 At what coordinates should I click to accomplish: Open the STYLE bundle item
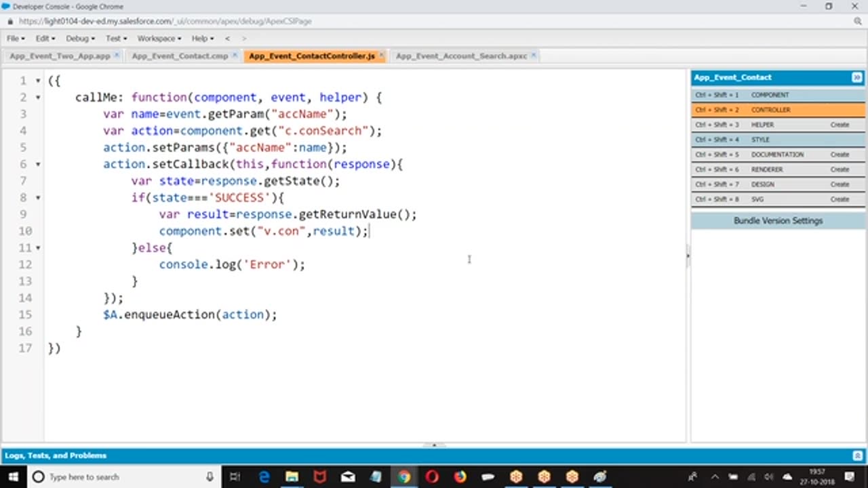(x=778, y=140)
